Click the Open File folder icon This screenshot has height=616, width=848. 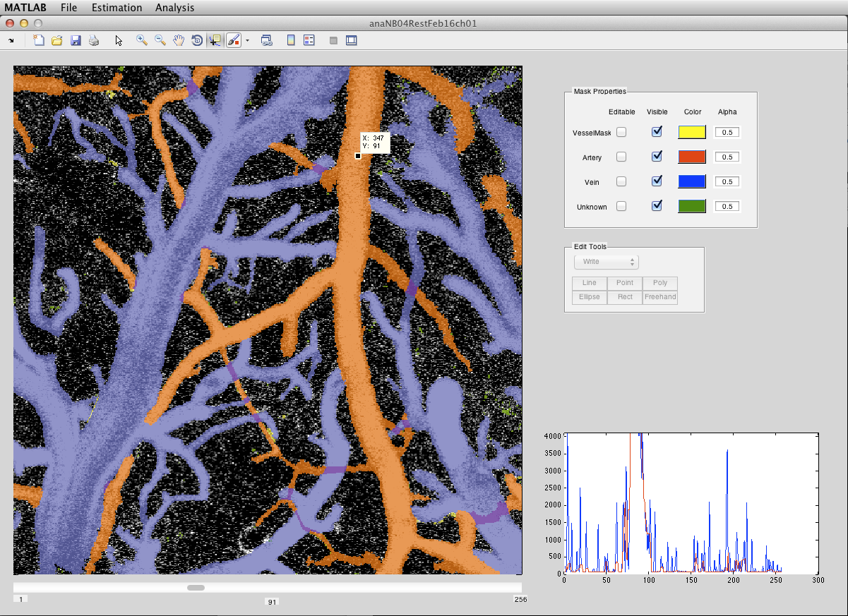57,40
